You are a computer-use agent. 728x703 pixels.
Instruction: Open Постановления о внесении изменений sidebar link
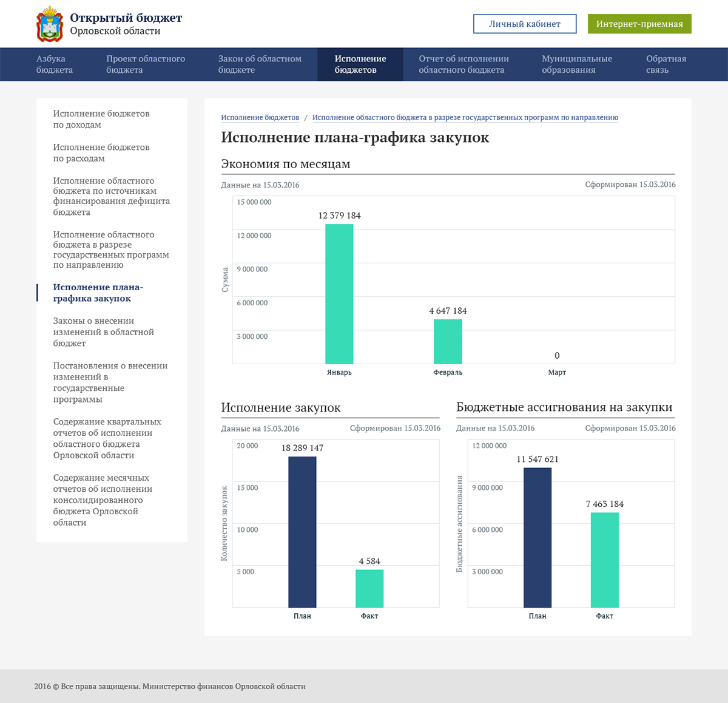coord(110,382)
